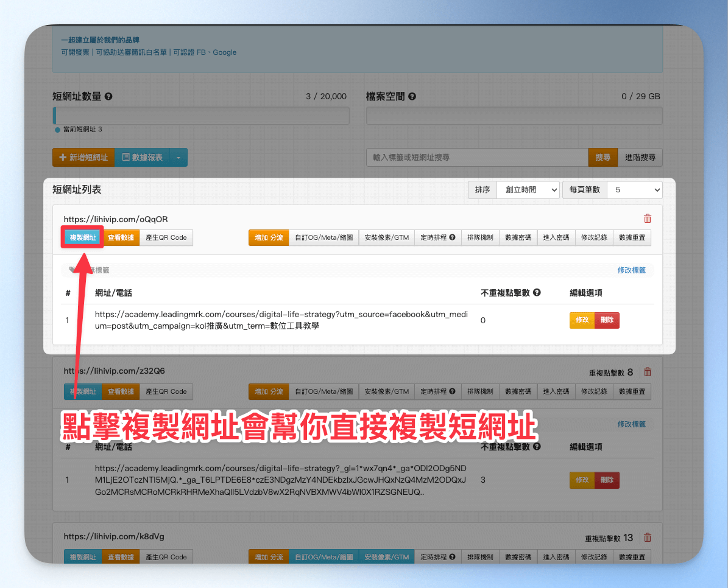728x588 pixels.
Task: Click 數據重置 in the z32Q6 card
Action: [x=632, y=391]
